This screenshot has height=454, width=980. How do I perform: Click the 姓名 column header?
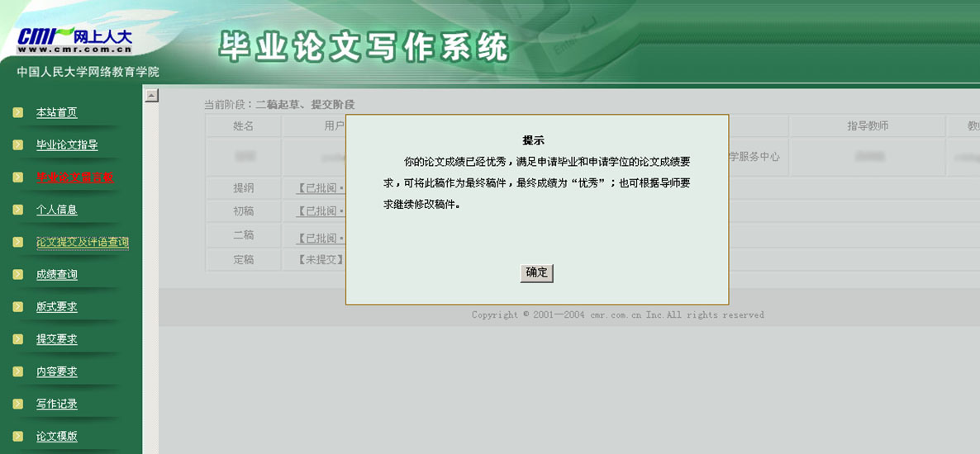(x=243, y=126)
